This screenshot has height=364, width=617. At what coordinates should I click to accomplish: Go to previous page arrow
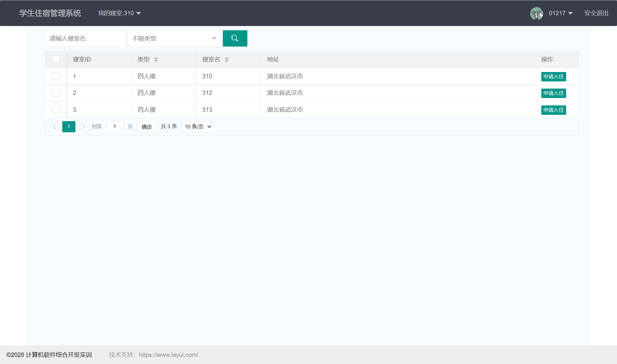(x=54, y=127)
